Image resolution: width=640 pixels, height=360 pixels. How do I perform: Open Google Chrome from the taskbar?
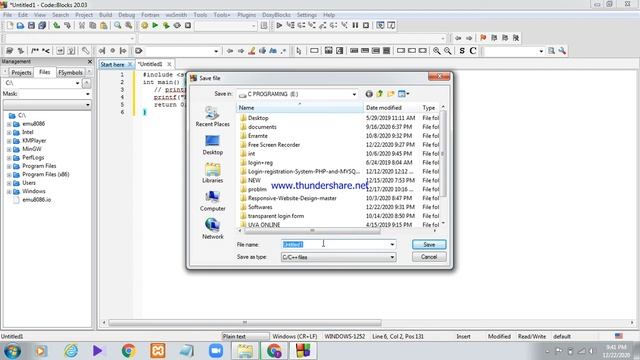tap(128, 351)
